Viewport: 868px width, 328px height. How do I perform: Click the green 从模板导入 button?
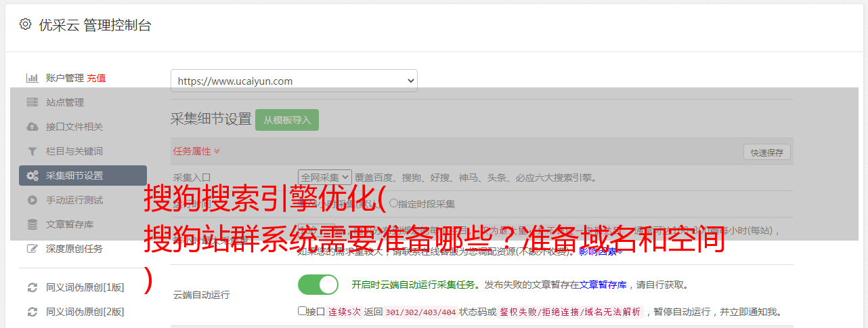click(x=287, y=120)
